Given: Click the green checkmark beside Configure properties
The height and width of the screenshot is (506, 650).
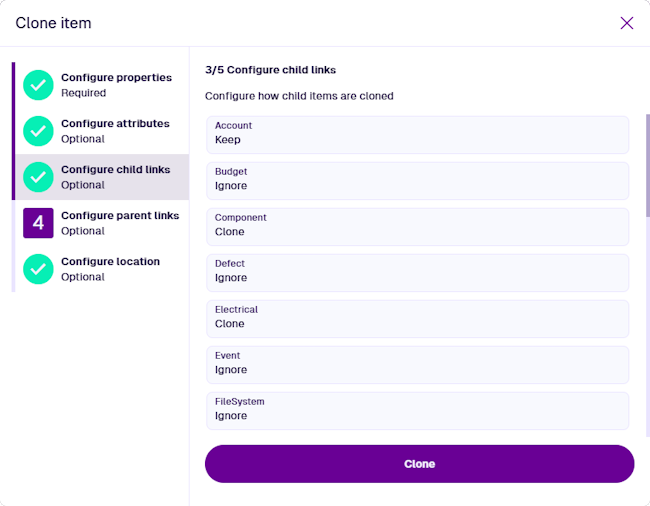Looking at the screenshot, I should point(38,85).
